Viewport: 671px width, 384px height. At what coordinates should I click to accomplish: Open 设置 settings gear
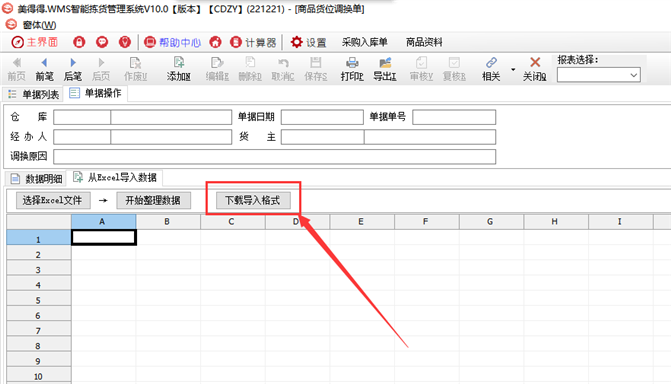click(x=308, y=42)
